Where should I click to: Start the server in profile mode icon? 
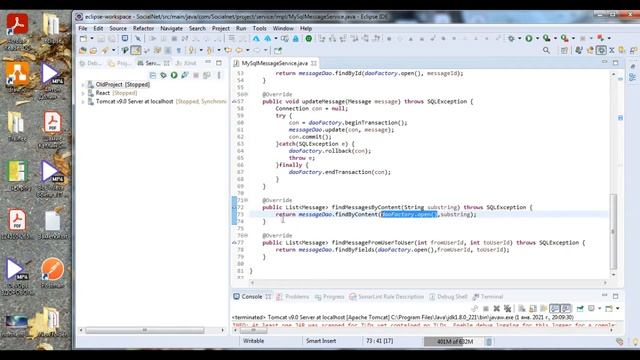click(x=185, y=76)
